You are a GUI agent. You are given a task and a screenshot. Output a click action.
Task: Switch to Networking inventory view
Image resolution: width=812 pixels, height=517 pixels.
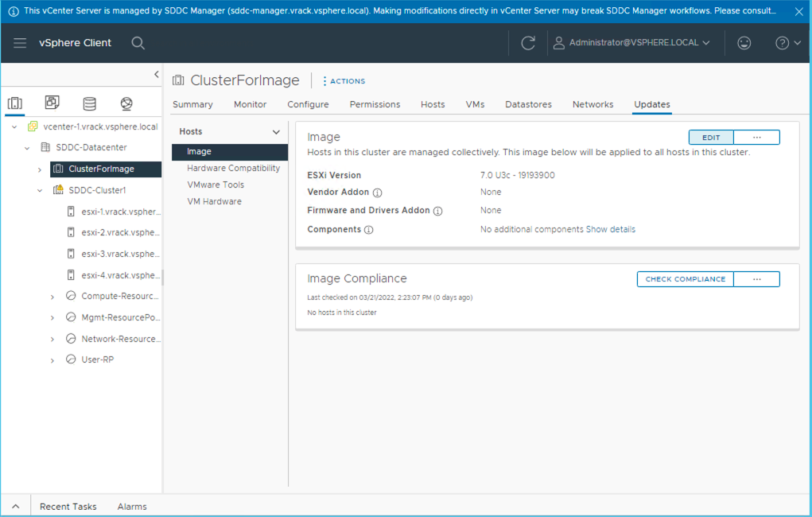tap(126, 103)
